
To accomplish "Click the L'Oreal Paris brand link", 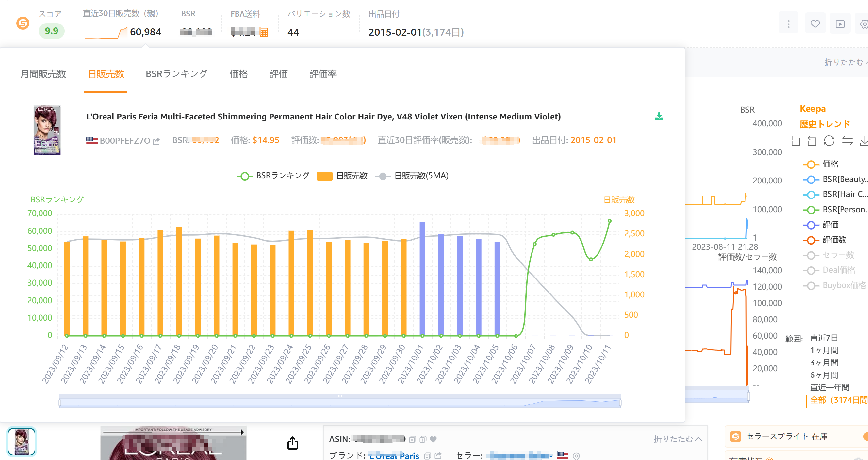I will pos(394,456).
